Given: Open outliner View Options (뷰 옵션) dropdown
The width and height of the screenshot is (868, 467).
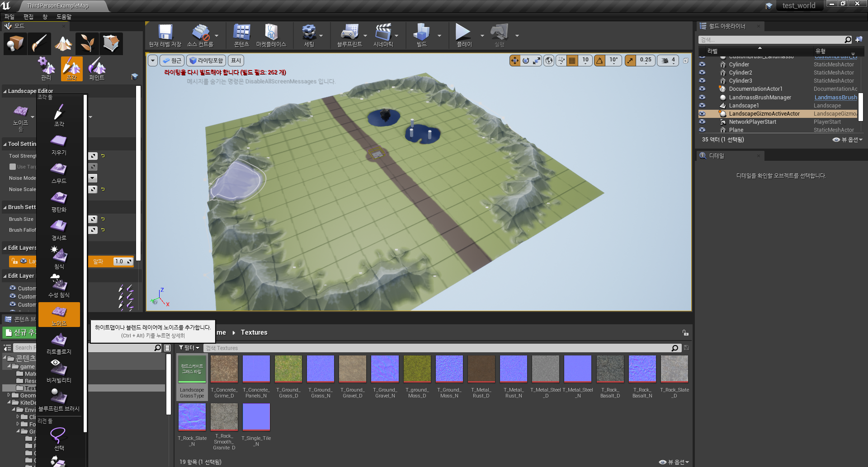Looking at the screenshot, I should 848,140.
